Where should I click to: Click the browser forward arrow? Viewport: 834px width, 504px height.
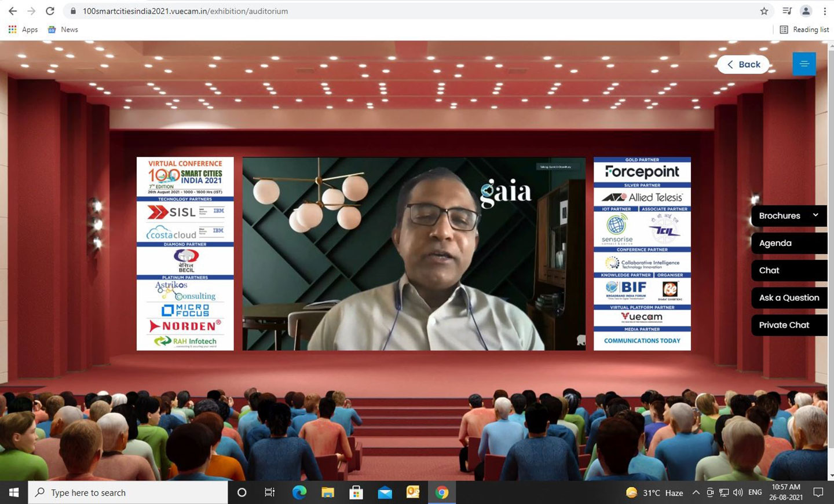click(31, 11)
